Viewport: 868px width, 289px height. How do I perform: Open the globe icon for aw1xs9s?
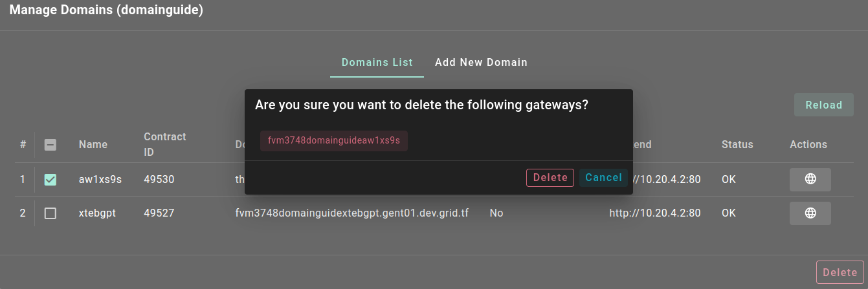coord(810,179)
